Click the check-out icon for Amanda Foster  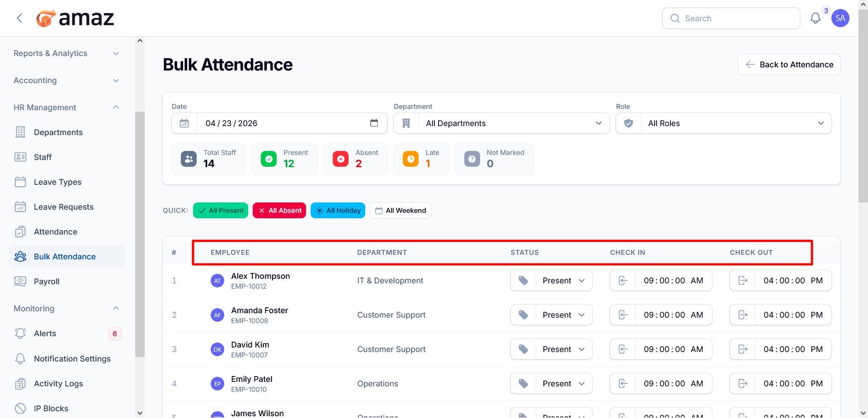coord(743,315)
